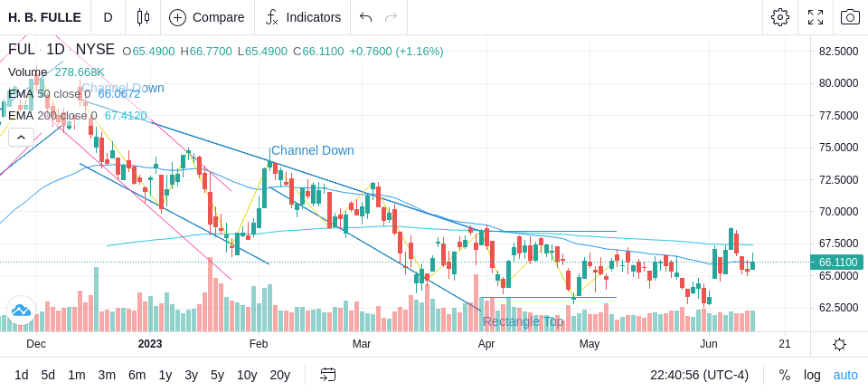
Task: Select the 5d time range
Action: (x=48, y=375)
